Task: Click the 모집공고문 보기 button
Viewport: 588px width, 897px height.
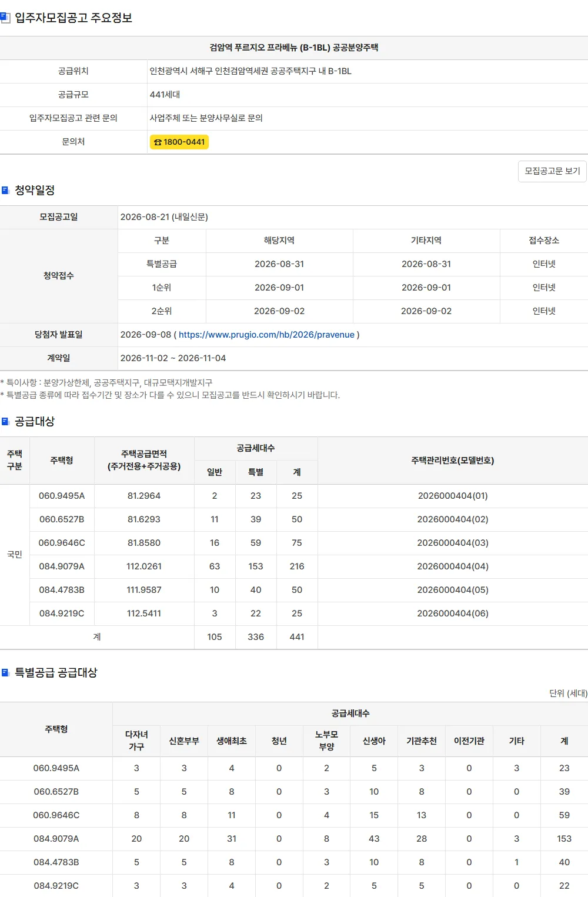Action: [x=552, y=171]
